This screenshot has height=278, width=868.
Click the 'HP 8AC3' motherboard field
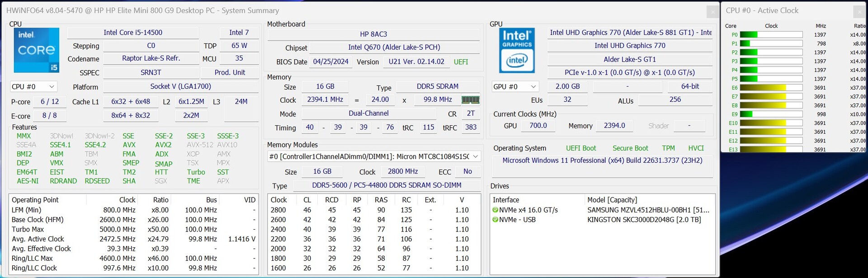(373, 34)
